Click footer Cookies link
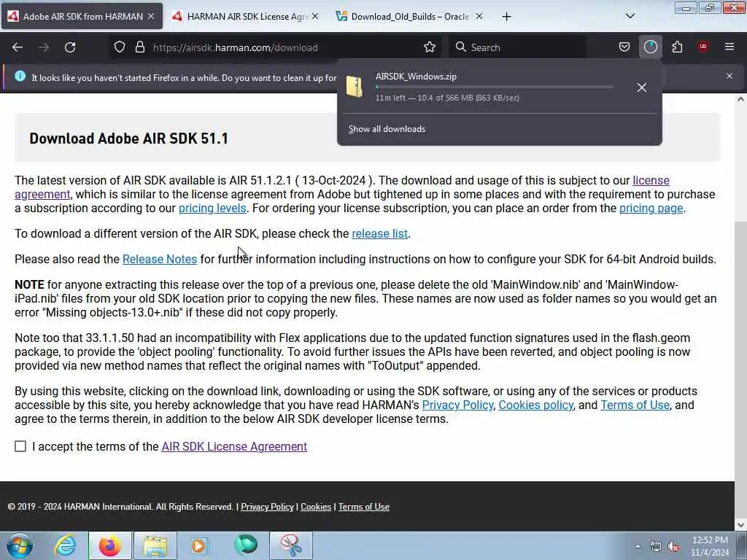Image resolution: width=747 pixels, height=560 pixels. click(x=315, y=507)
